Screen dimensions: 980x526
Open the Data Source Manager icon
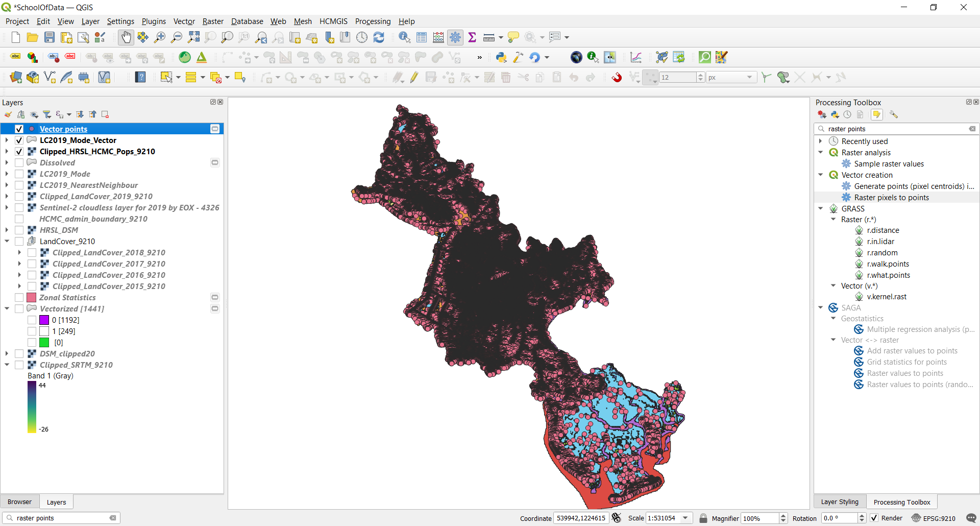tap(16, 77)
